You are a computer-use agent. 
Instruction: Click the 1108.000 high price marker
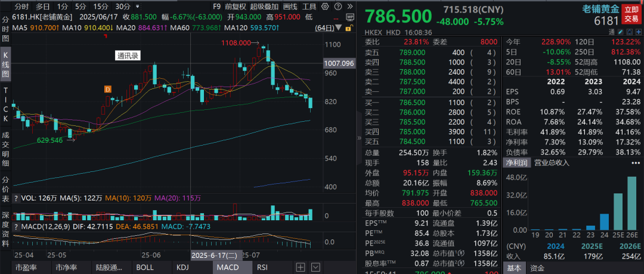coord(236,42)
